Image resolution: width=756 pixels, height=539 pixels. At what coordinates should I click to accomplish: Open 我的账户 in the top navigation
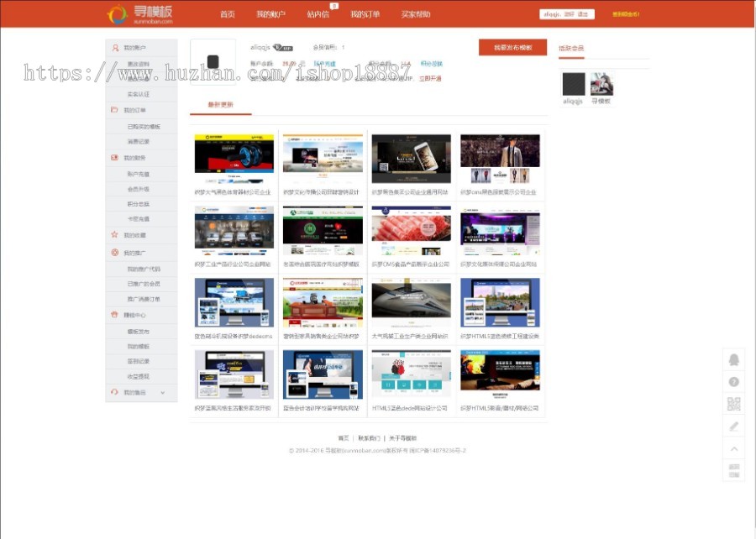271,14
